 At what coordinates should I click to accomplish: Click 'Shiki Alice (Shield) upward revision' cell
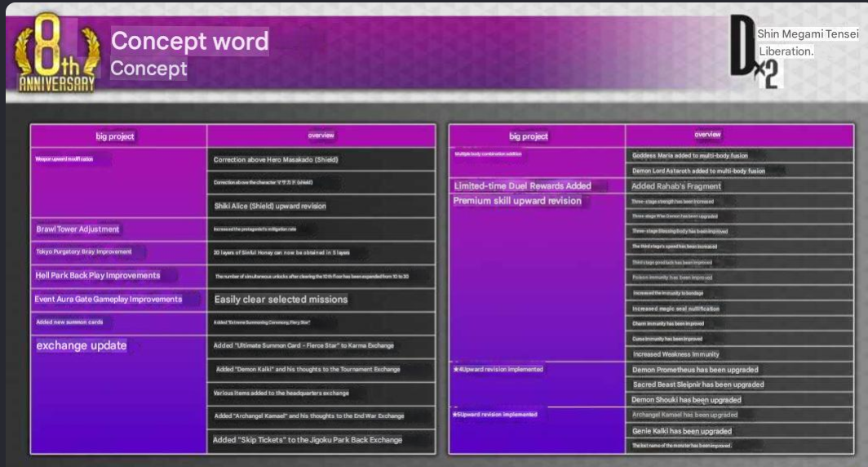pyautogui.click(x=269, y=207)
